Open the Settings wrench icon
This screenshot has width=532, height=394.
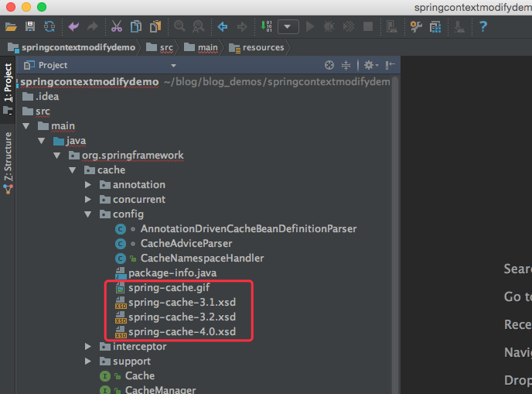click(x=416, y=26)
